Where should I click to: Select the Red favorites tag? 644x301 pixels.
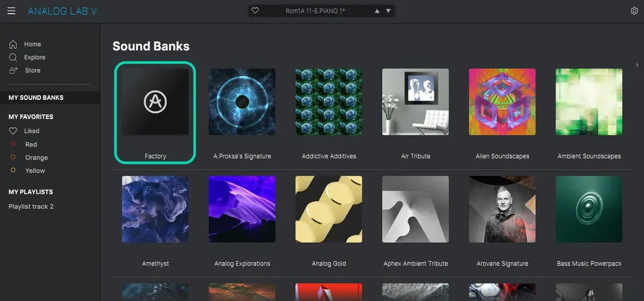31,144
